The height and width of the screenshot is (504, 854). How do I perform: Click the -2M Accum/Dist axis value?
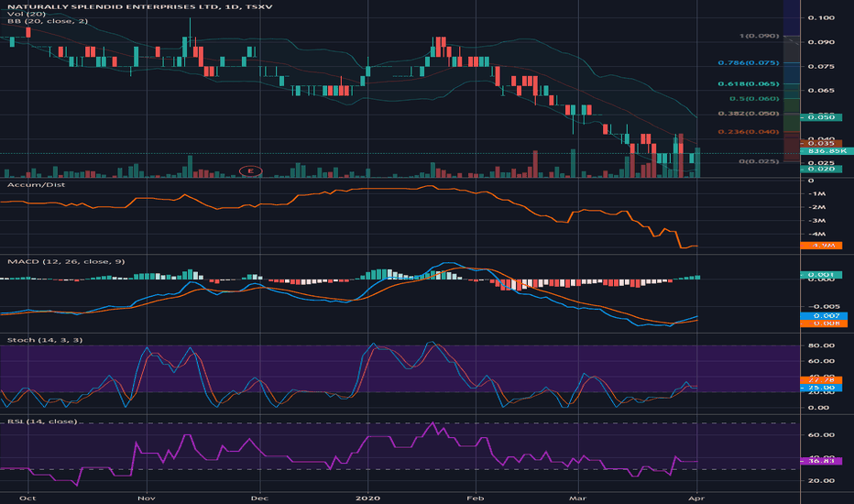coord(817,207)
